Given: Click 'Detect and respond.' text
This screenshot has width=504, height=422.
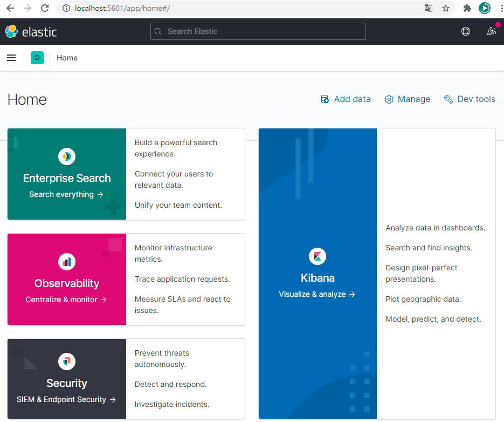Looking at the screenshot, I should (171, 384).
